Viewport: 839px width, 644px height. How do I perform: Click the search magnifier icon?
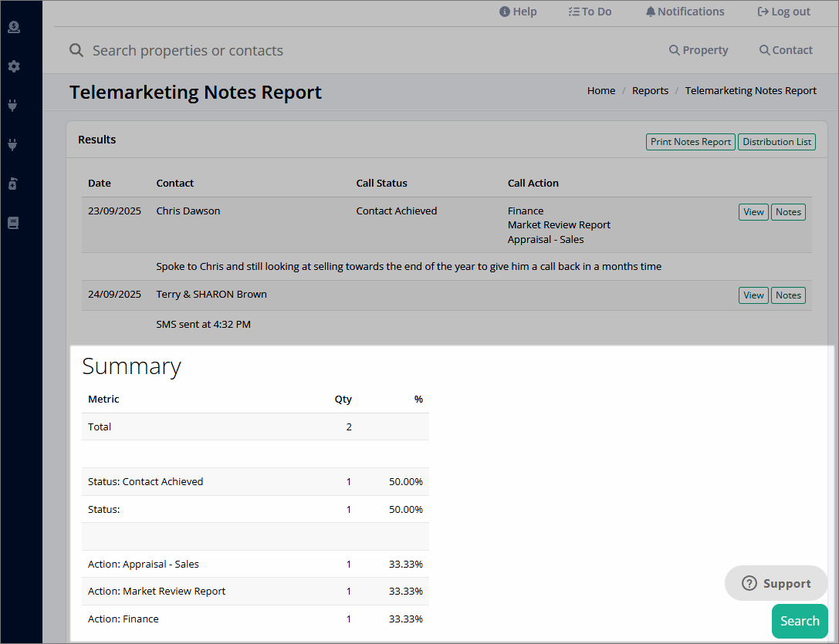click(76, 49)
